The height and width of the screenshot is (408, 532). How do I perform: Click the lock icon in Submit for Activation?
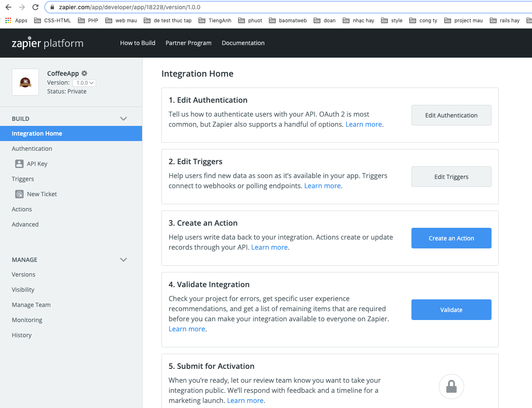tap(451, 386)
